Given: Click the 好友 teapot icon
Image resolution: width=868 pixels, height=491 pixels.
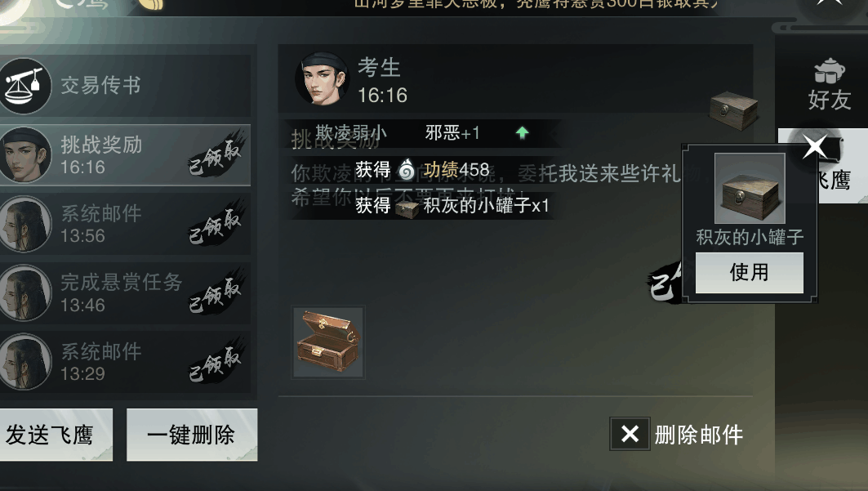Looking at the screenshot, I should 829,71.
